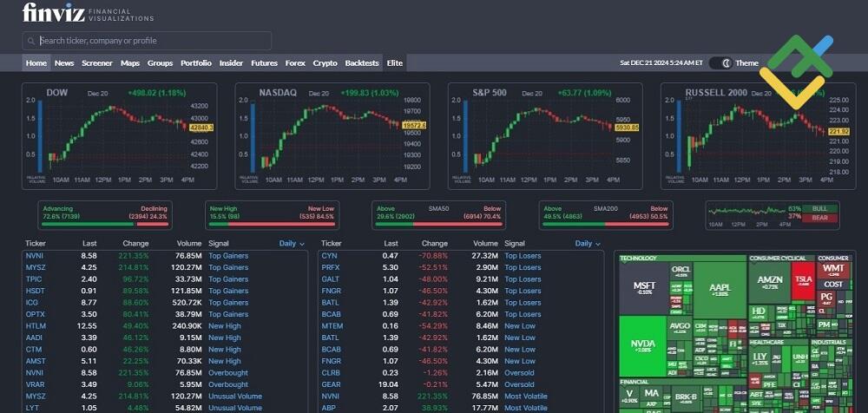The height and width of the screenshot is (413, 868).
Task: Open ticker GEAR
Action: (x=331, y=384)
